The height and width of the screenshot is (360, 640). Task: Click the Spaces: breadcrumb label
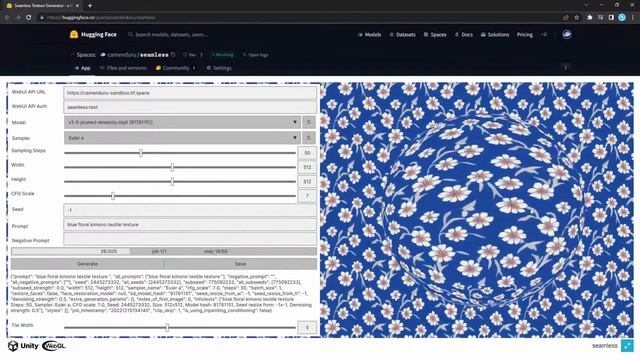pyautogui.click(x=86, y=55)
